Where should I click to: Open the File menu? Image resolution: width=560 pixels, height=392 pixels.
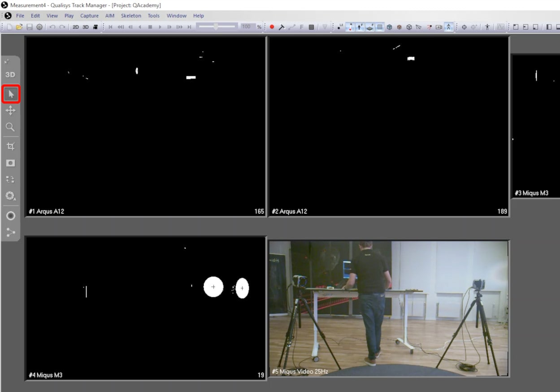click(20, 16)
